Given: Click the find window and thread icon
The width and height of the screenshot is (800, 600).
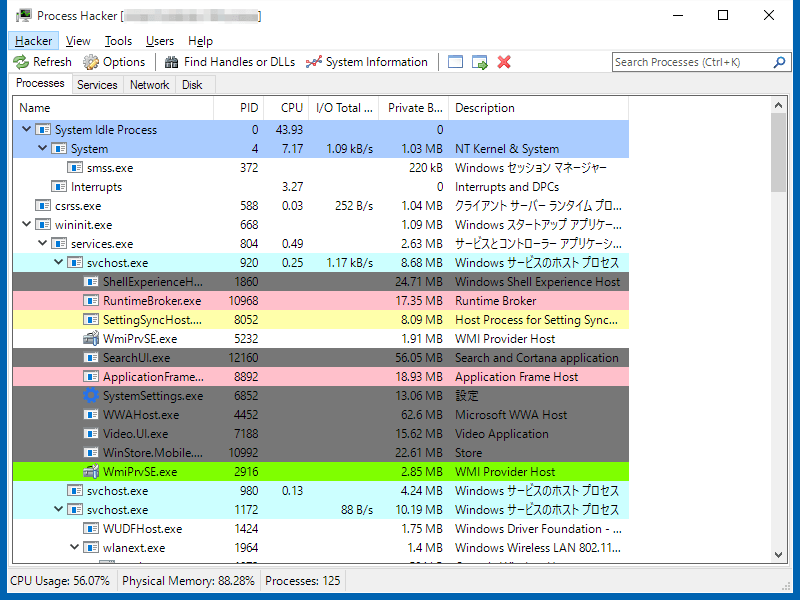Looking at the screenshot, I should 480,62.
